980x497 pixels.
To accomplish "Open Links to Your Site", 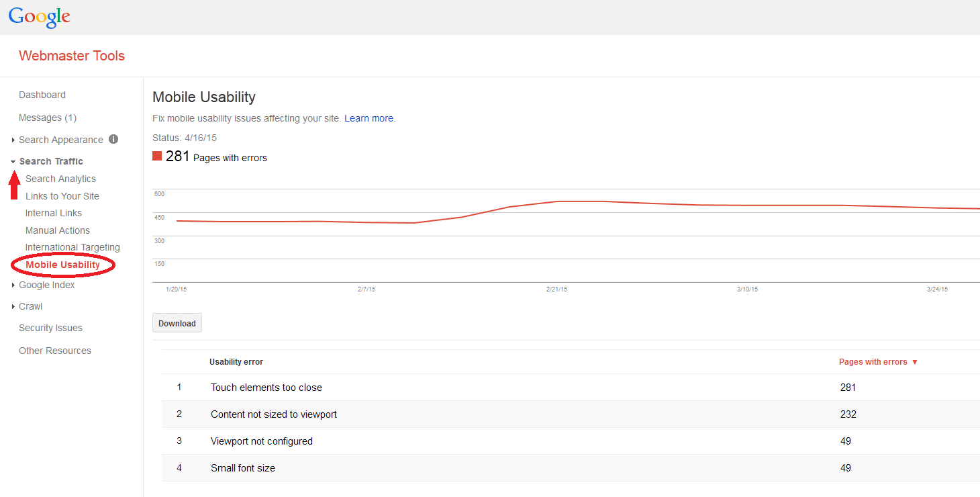I will (x=62, y=196).
